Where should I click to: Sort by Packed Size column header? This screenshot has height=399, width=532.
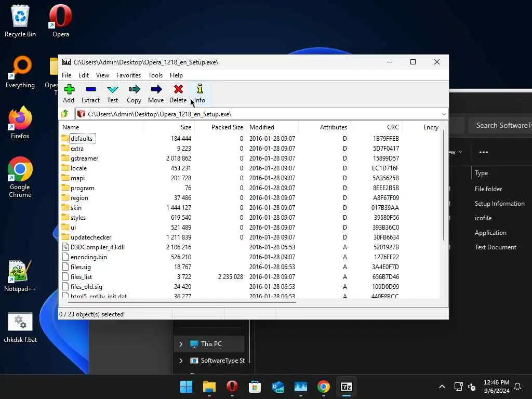point(220,127)
